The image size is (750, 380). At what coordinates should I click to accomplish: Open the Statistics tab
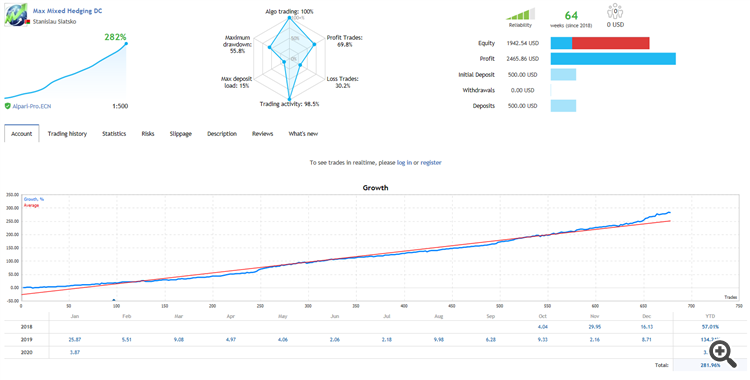pos(114,134)
